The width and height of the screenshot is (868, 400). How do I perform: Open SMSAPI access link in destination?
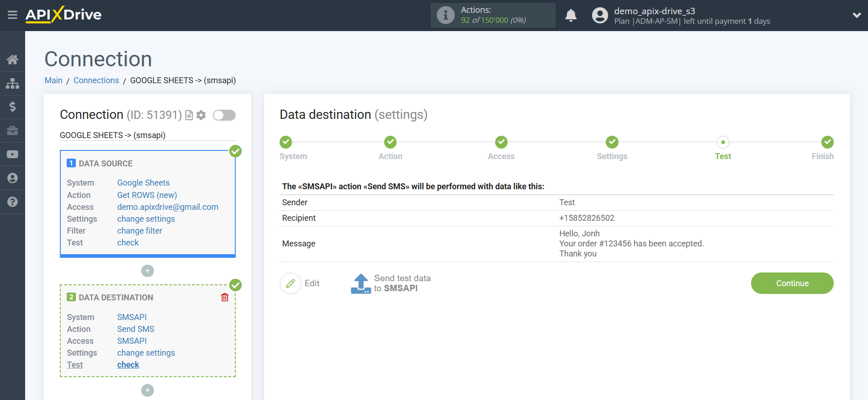coord(132,341)
